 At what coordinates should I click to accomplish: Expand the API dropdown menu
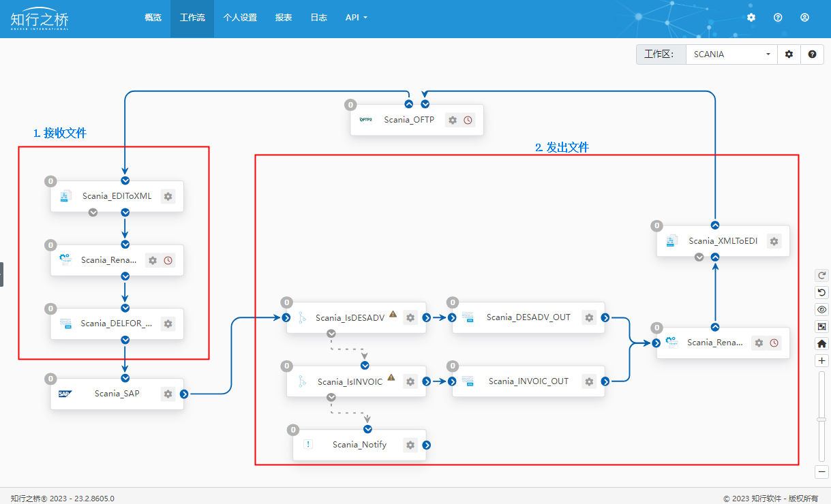pos(356,18)
